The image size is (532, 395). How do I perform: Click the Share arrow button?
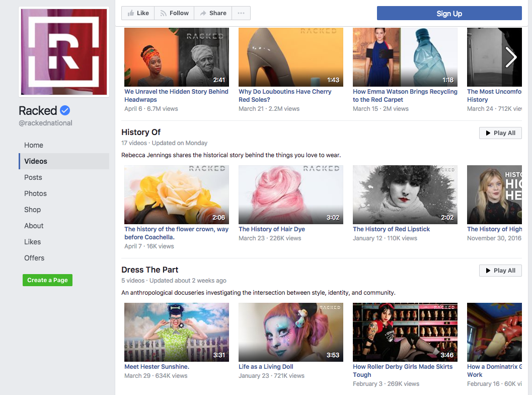tap(213, 13)
